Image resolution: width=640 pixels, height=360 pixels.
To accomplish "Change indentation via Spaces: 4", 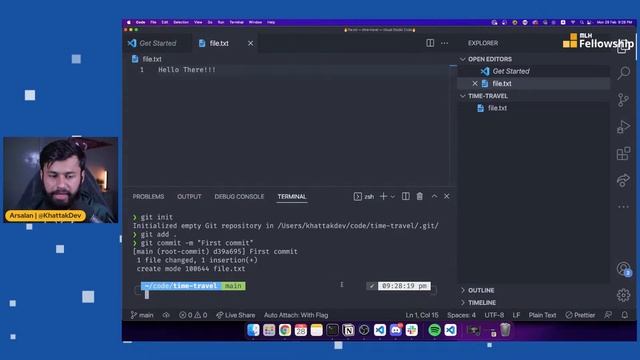I will point(461,315).
